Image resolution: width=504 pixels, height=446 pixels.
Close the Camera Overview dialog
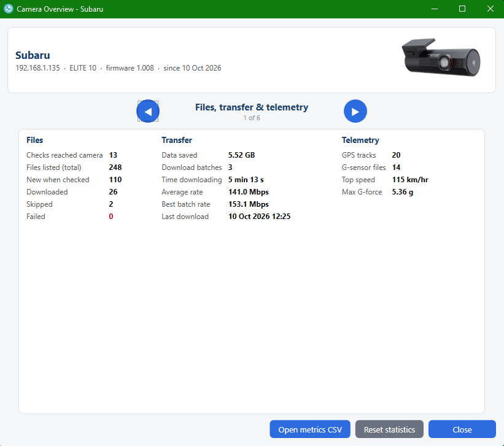(x=462, y=429)
